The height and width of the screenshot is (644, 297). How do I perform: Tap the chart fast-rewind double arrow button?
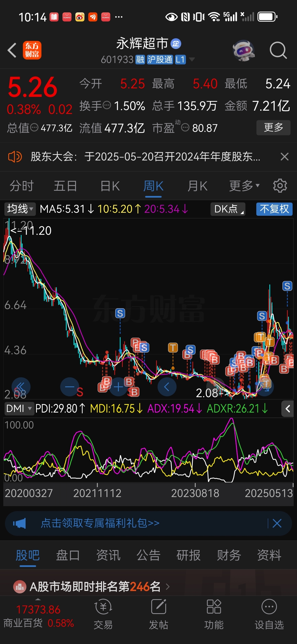[x=21, y=387]
